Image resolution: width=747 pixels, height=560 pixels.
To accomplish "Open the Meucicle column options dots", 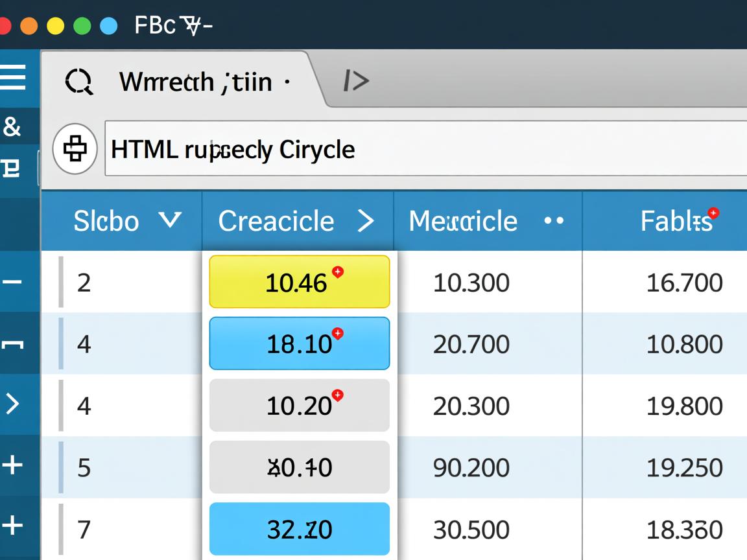I will click(x=553, y=221).
